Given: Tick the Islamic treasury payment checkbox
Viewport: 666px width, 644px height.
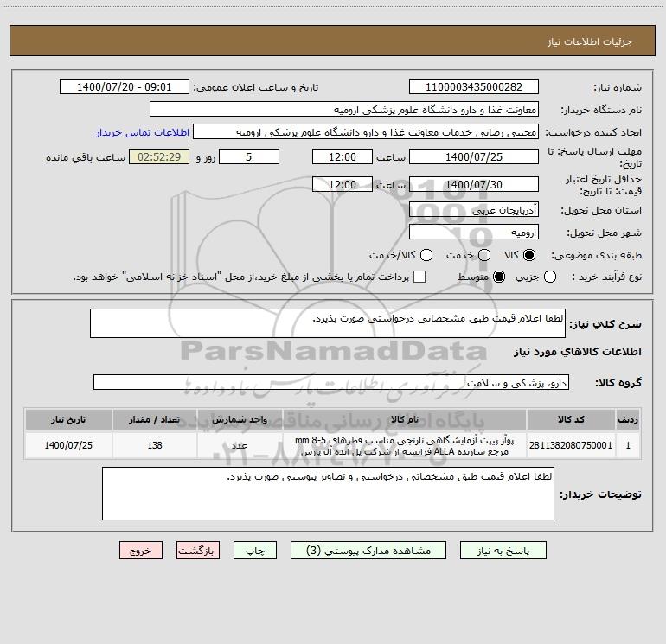Looking at the screenshot, I should [x=419, y=277].
